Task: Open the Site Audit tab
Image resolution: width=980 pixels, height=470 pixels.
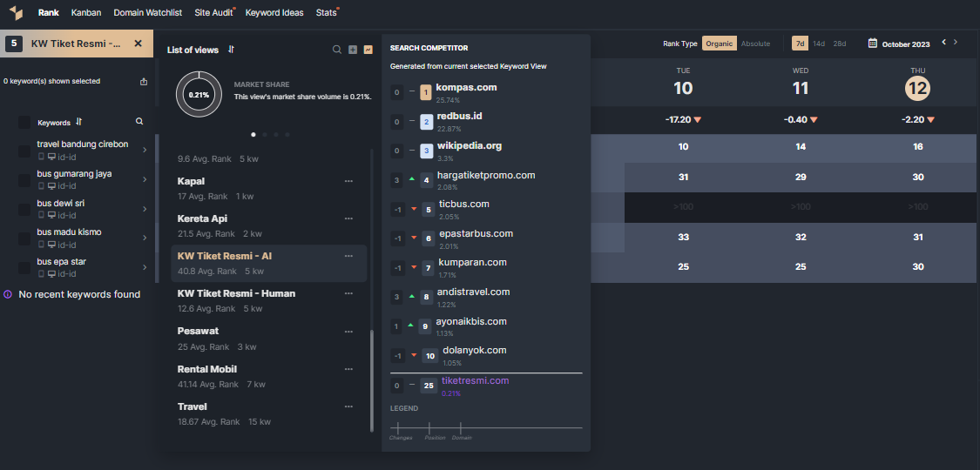Action: click(x=213, y=12)
